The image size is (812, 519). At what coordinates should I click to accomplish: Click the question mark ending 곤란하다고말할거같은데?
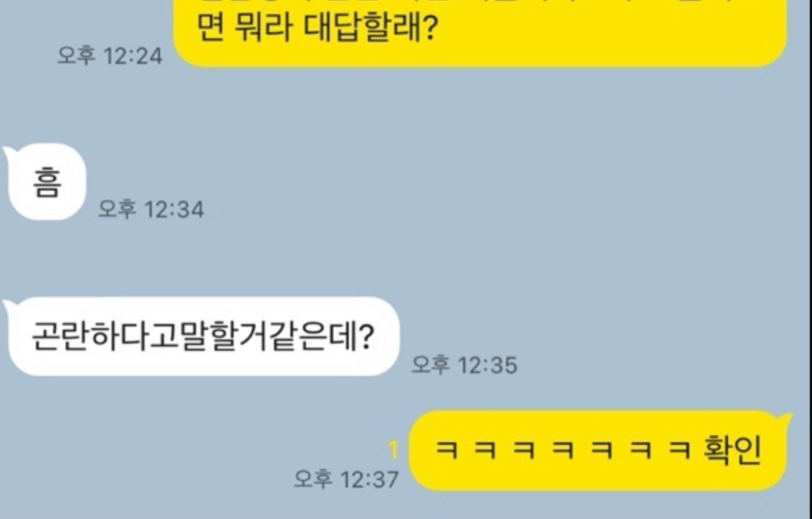366,336
